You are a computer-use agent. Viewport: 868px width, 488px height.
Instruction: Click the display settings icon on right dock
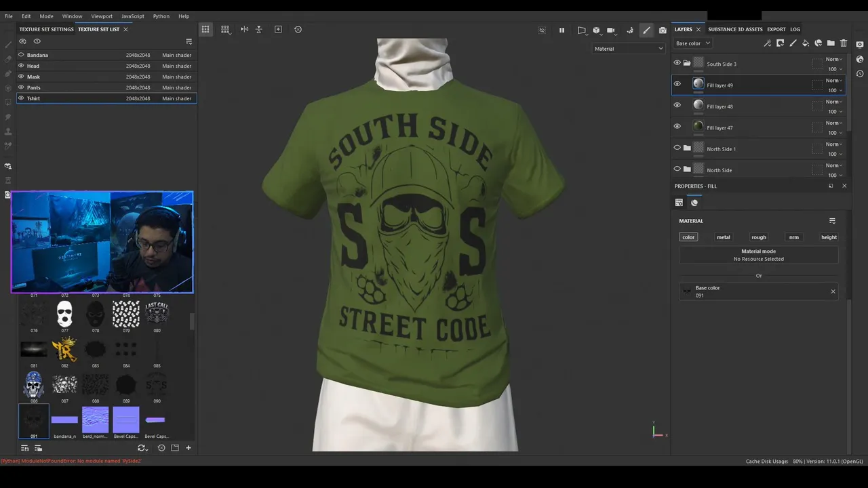tap(860, 44)
